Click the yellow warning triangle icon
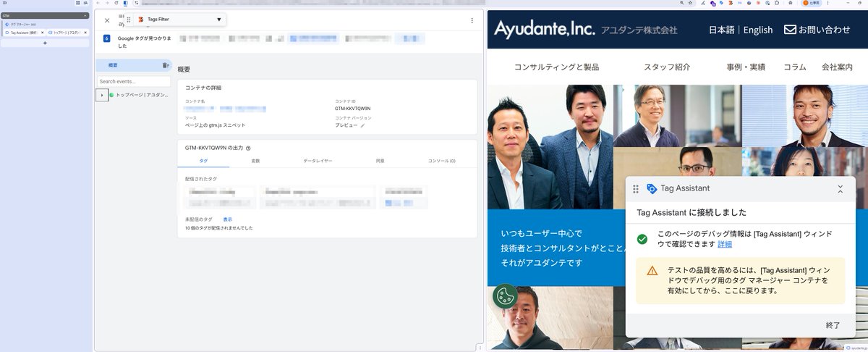This screenshot has height=352, width=868. (x=652, y=271)
